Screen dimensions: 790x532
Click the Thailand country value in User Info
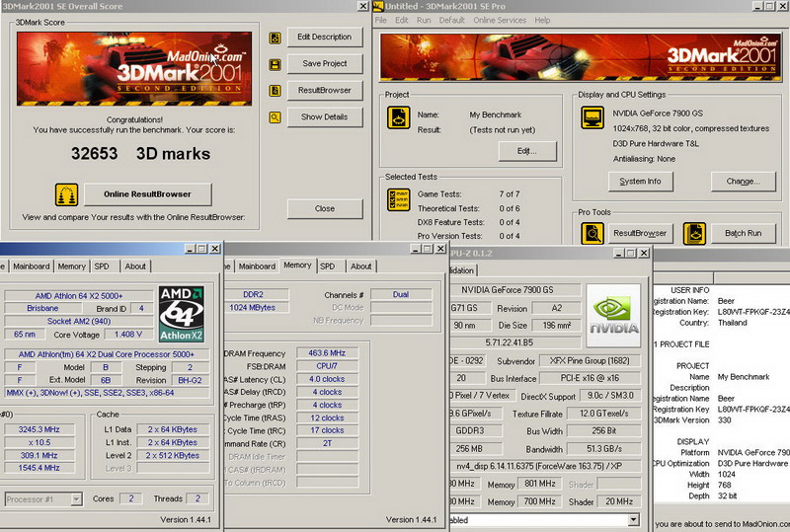coord(733,323)
